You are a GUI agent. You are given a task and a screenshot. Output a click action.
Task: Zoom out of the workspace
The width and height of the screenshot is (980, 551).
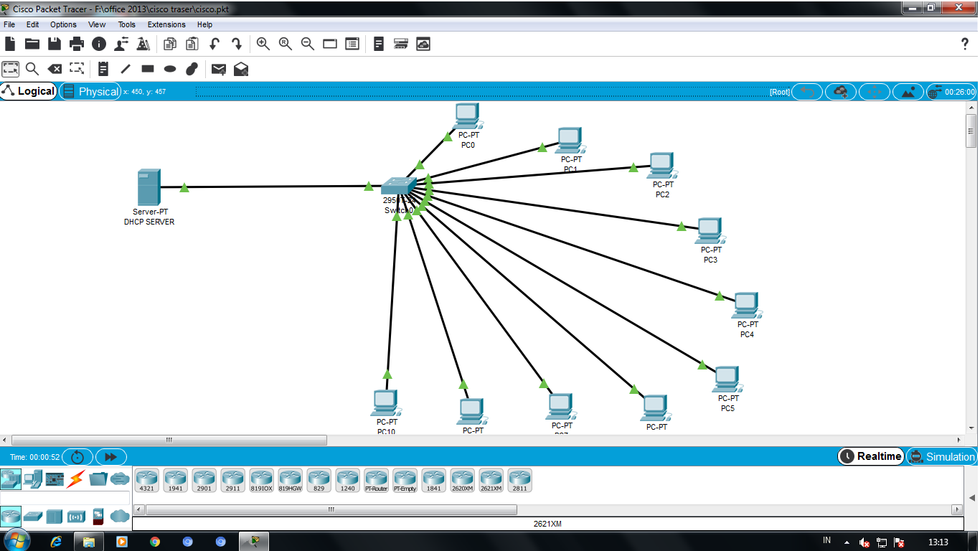point(308,44)
